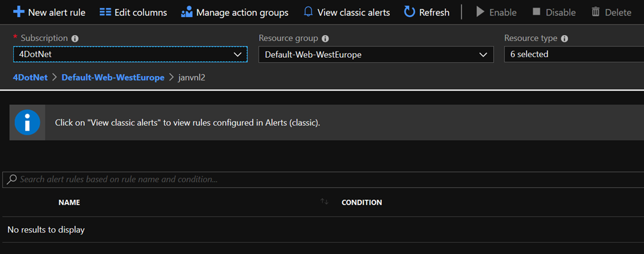
Task: Open the Default-Web-WestEurope resource group dropdown
Action: 376,55
